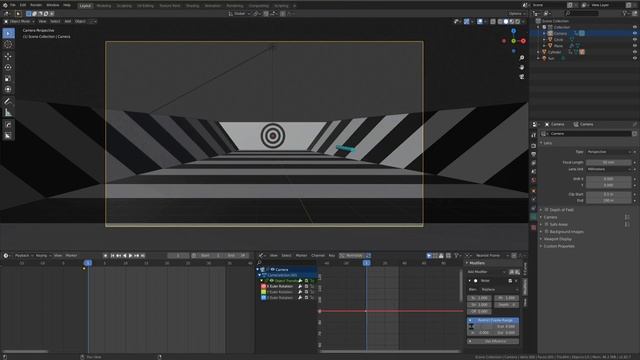
Task: Toggle visibility eye of Plane in outliner
Action: [x=635, y=46]
